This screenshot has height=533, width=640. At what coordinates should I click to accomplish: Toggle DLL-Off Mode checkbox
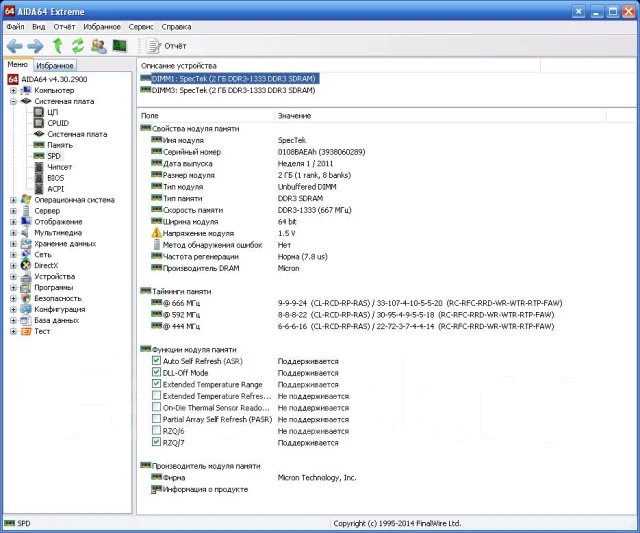(156, 372)
